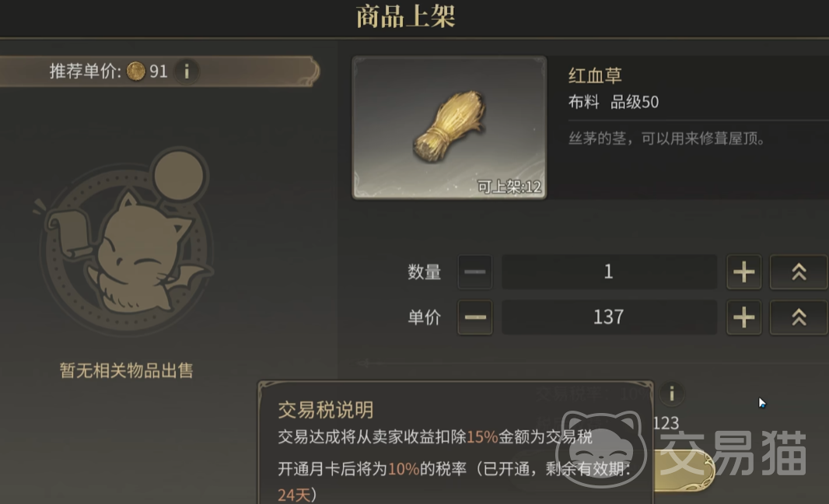Click the moogle emblem above 暂无相关物品出售
The width and height of the screenshot is (829, 504).
coord(126,241)
